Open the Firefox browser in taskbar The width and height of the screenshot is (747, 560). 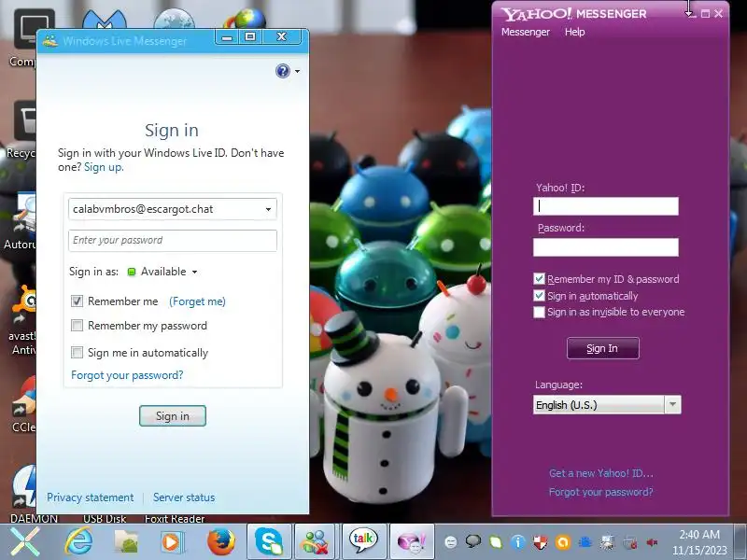click(220, 541)
